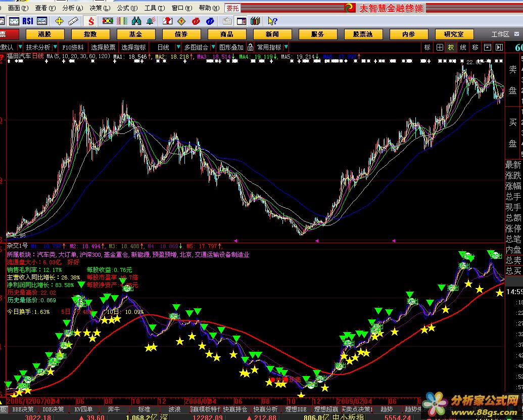
Task: Click the 研究室 button
Action: point(454,34)
